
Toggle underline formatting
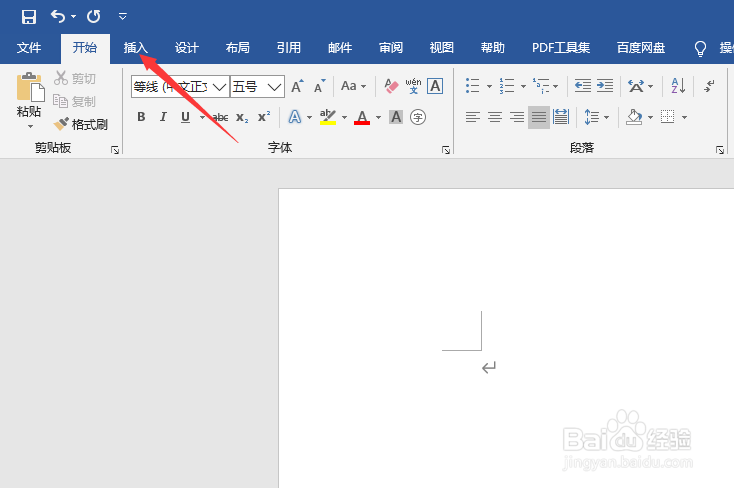pos(185,117)
